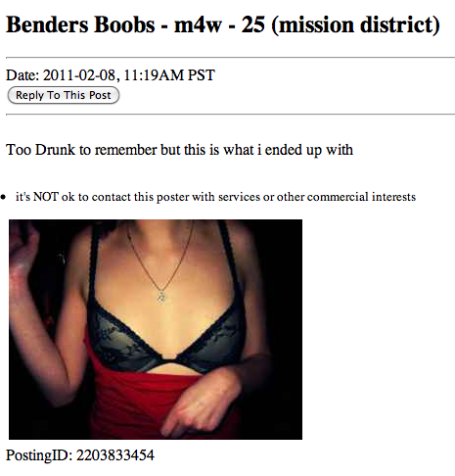Click the word "NOT" in the notice
The height and width of the screenshot is (476, 455).
click(45, 197)
